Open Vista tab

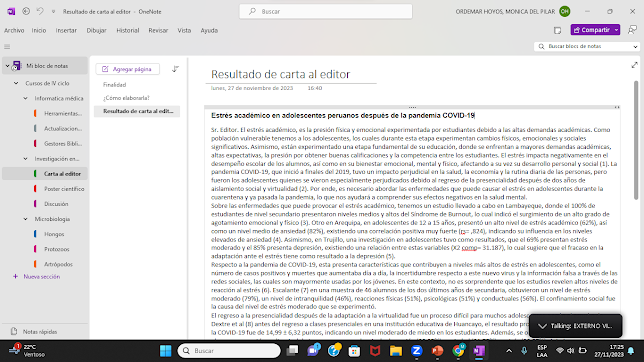[x=184, y=30]
